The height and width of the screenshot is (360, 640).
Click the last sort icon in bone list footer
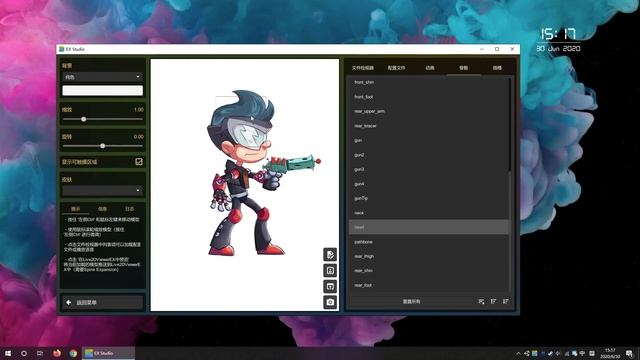tap(506, 301)
